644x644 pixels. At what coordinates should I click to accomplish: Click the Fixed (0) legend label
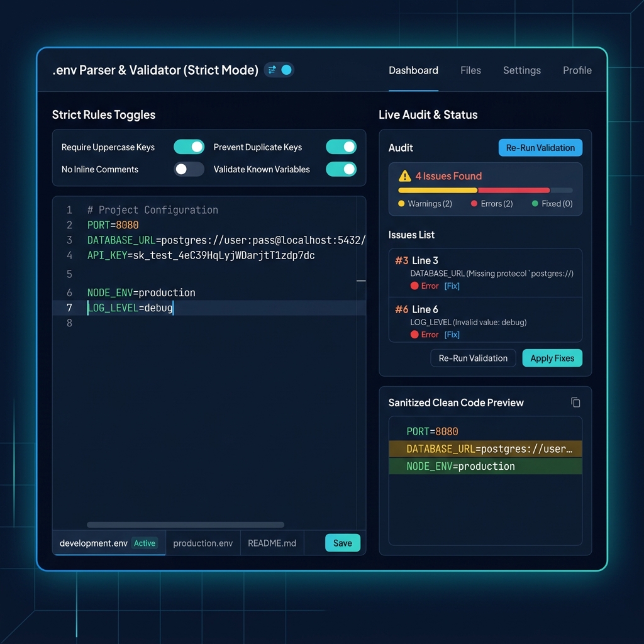pyautogui.click(x=557, y=204)
